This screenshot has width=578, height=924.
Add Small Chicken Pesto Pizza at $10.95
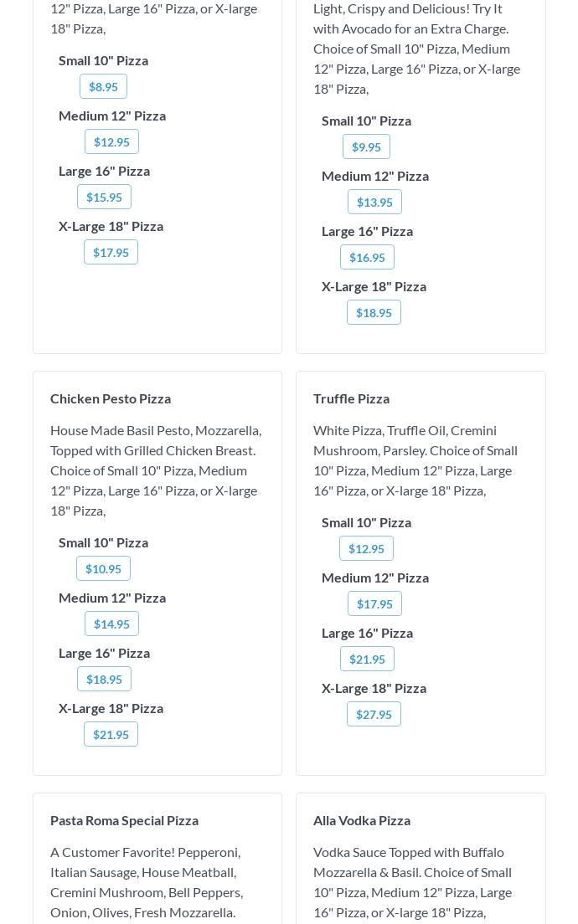tap(103, 568)
